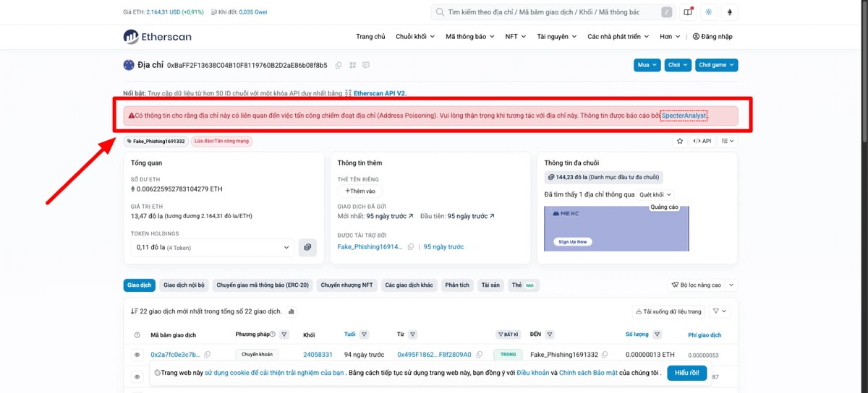This screenshot has height=393, width=868.
Task: Expand the advanced filter arrow button
Action: (731, 285)
